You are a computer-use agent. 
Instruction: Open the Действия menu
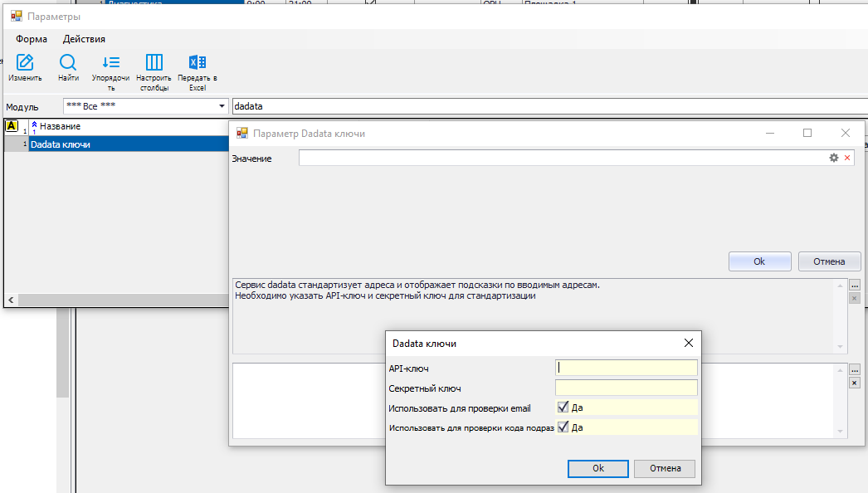point(84,39)
